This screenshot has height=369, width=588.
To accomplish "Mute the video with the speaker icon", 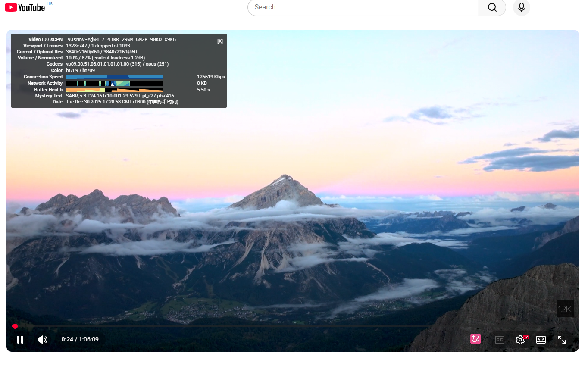I will (43, 340).
